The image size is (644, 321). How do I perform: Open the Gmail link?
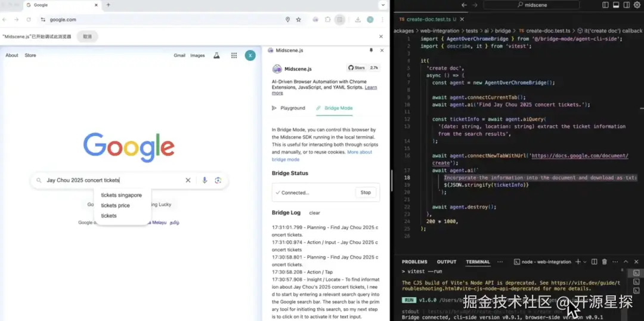tap(179, 55)
